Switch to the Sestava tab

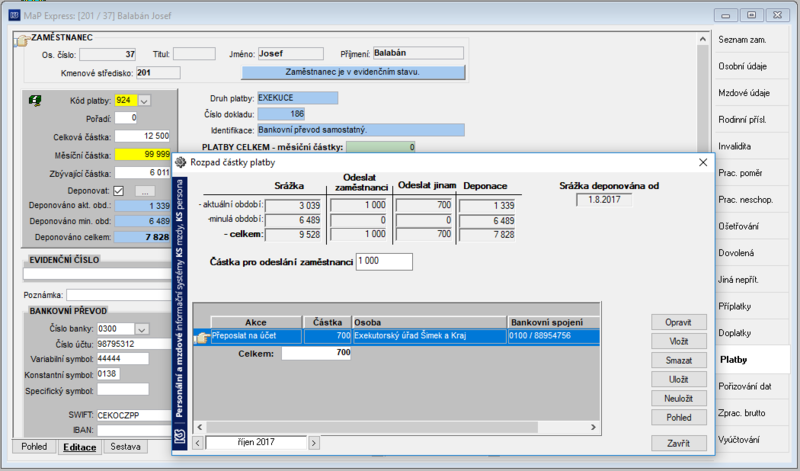coord(126,447)
